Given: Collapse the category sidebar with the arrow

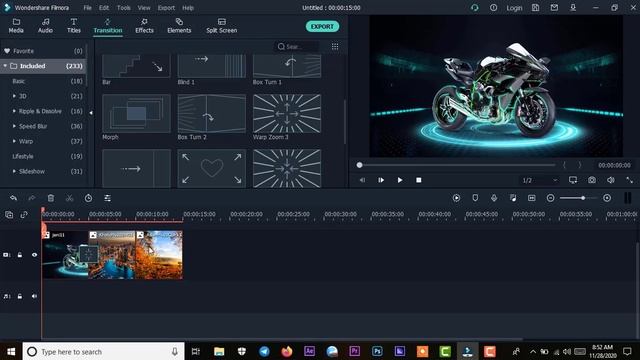Looking at the screenshot, I should point(91,113).
